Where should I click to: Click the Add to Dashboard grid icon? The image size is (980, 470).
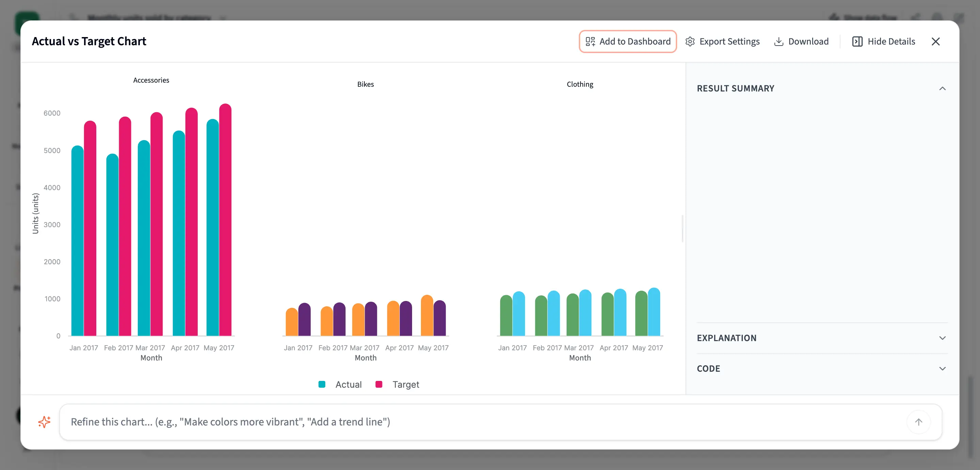[x=590, y=41]
